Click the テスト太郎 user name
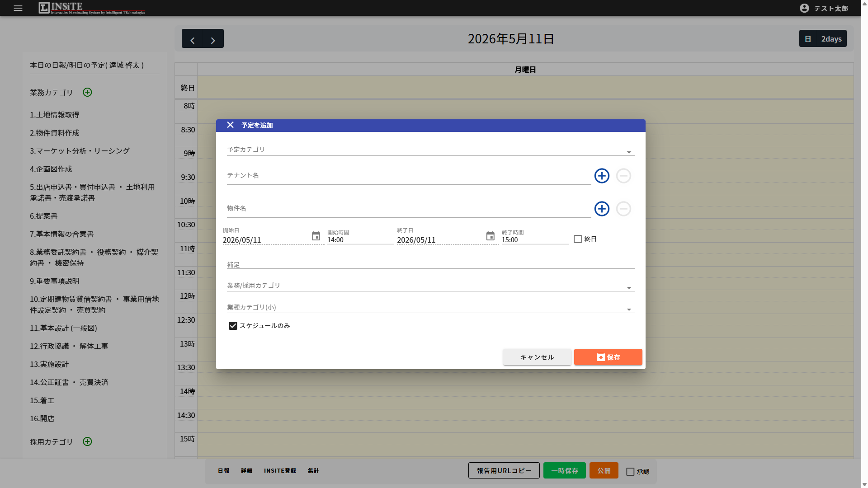 (831, 9)
